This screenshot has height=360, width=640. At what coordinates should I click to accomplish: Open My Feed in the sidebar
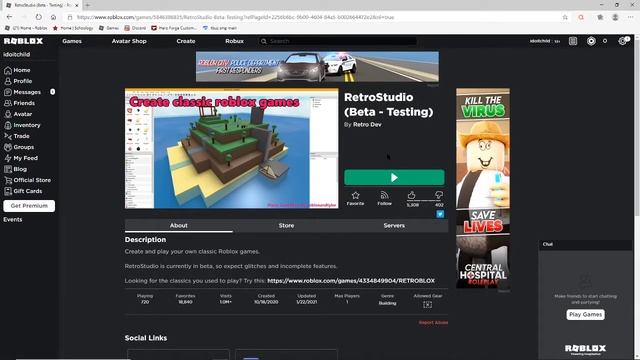click(21, 158)
